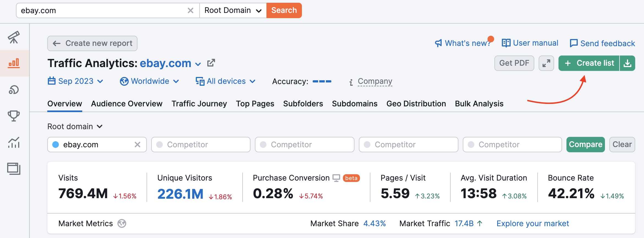Click the orange Search button
Image resolution: width=644 pixels, height=238 pixels.
tap(284, 10)
